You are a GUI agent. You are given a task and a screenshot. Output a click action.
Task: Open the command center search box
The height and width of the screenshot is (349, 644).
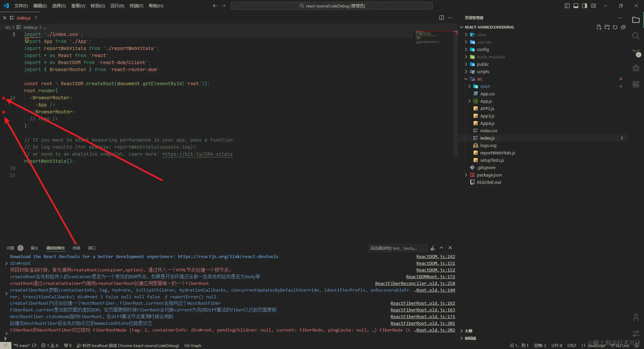pos(331,6)
